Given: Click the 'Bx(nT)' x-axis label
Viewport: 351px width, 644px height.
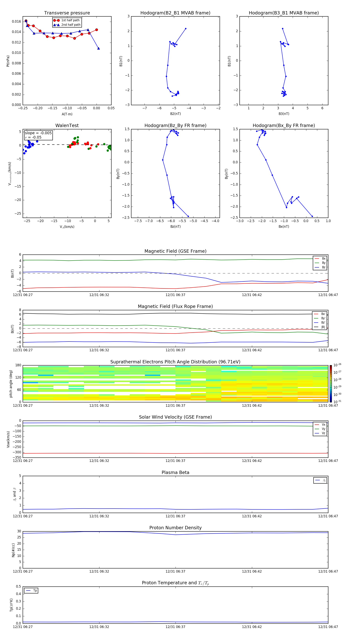Looking at the screenshot, I should pyautogui.click(x=284, y=227).
